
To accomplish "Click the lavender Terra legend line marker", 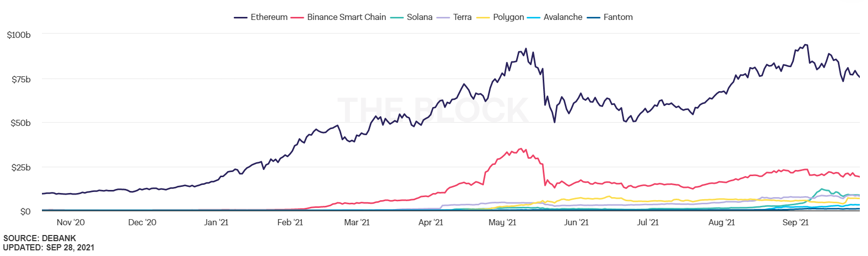I will pyautogui.click(x=443, y=17).
